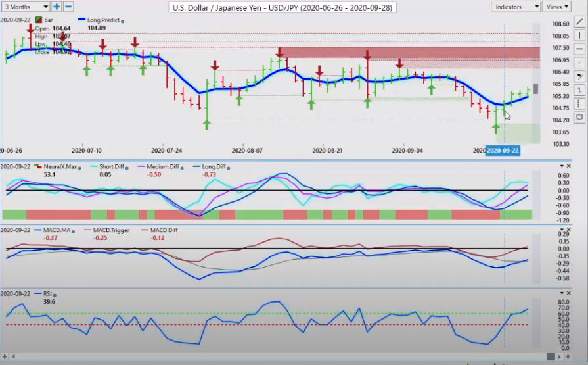The image size is (588, 365).
Task: Expand the RSI panel options arrow
Action: [x=562, y=293]
